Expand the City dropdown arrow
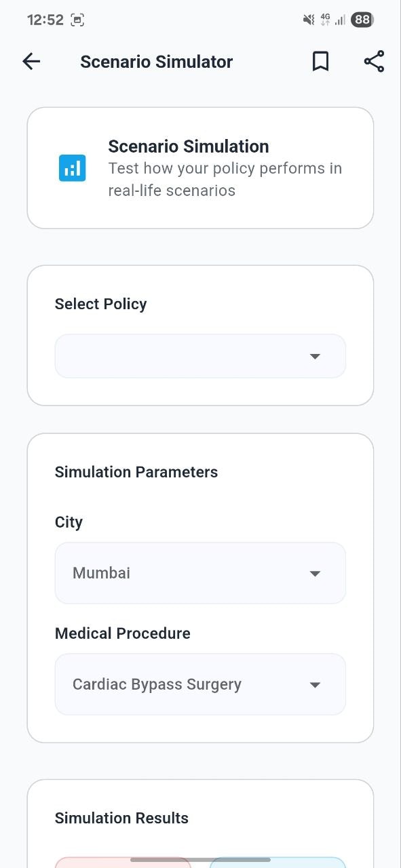 tap(315, 574)
